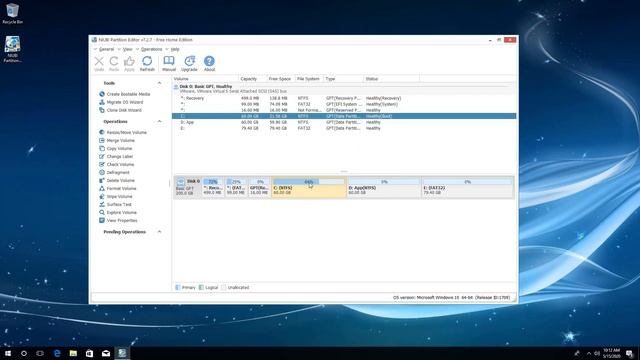
Task: Click the Primary legend color box
Action: tap(178, 287)
